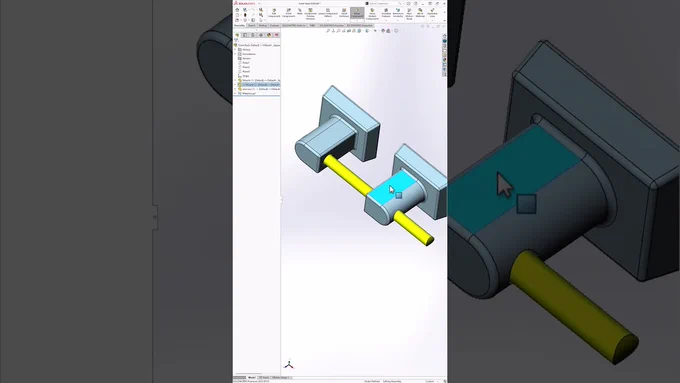Expand the History node in the tree
The image size is (680, 383).
[x=235, y=49]
